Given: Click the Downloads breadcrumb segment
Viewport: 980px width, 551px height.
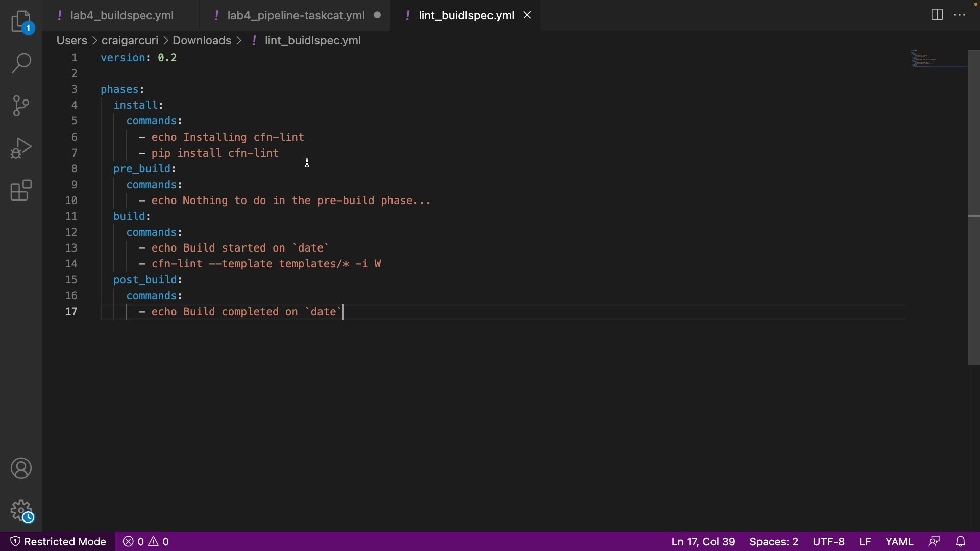Looking at the screenshot, I should point(202,40).
